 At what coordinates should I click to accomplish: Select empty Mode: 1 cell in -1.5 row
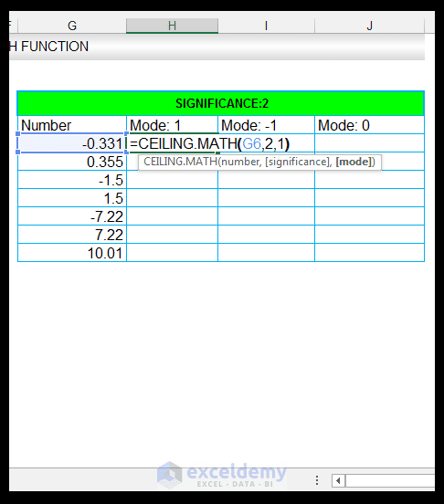point(172,180)
